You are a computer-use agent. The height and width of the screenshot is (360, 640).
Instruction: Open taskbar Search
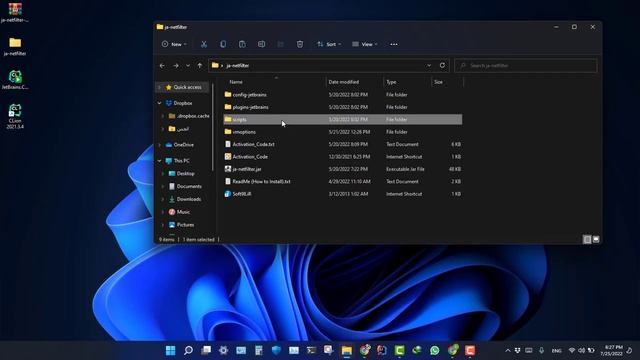[x=188, y=350]
